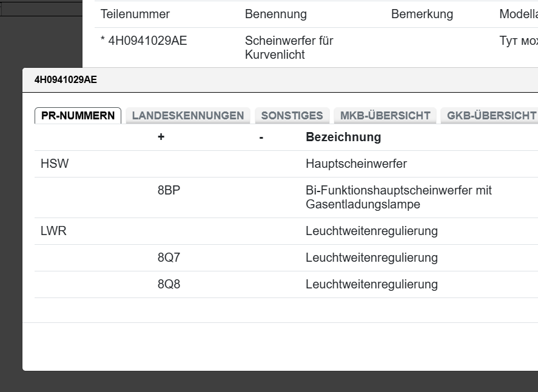
Task: Click the Bemerkung column header
Action: (x=422, y=13)
